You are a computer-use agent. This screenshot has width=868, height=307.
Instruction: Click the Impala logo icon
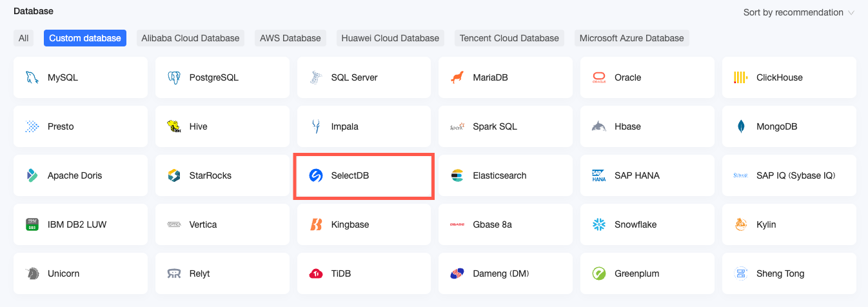pyautogui.click(x=315, y=126)
